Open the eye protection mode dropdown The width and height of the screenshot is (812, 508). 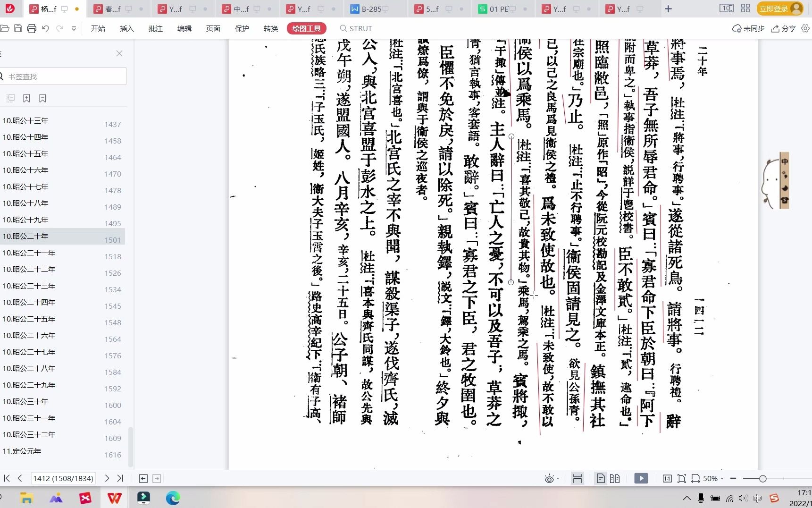point(552,479)
